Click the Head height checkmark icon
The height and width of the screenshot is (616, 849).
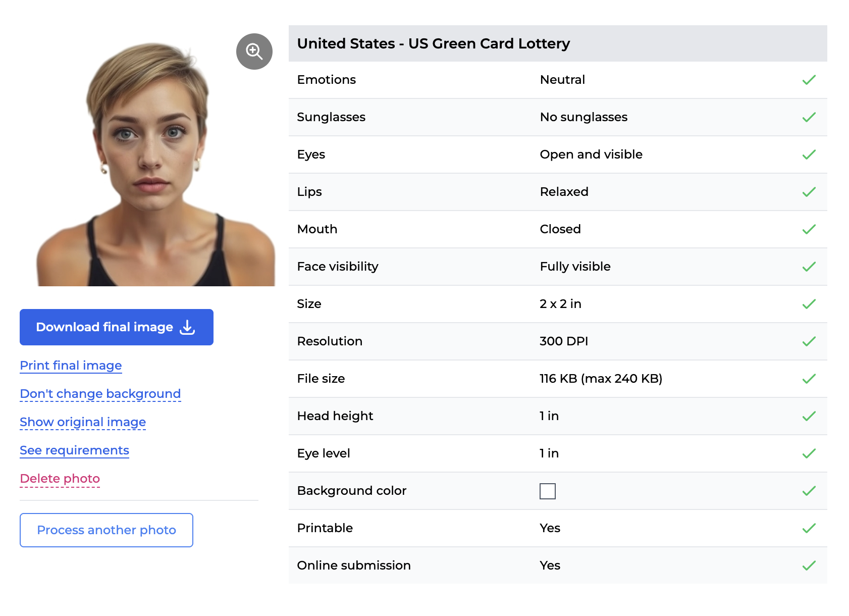pyautogui.click(x=809, y=416)
